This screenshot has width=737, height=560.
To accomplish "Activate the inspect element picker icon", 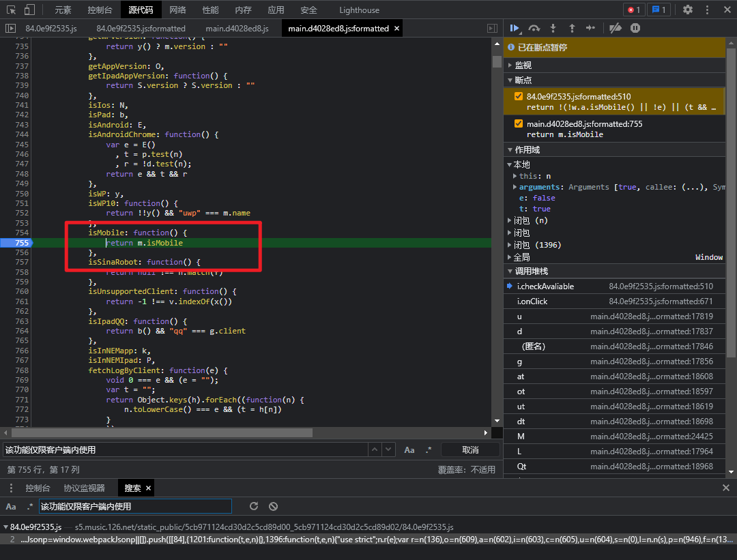I will click(x=12, y=10).
